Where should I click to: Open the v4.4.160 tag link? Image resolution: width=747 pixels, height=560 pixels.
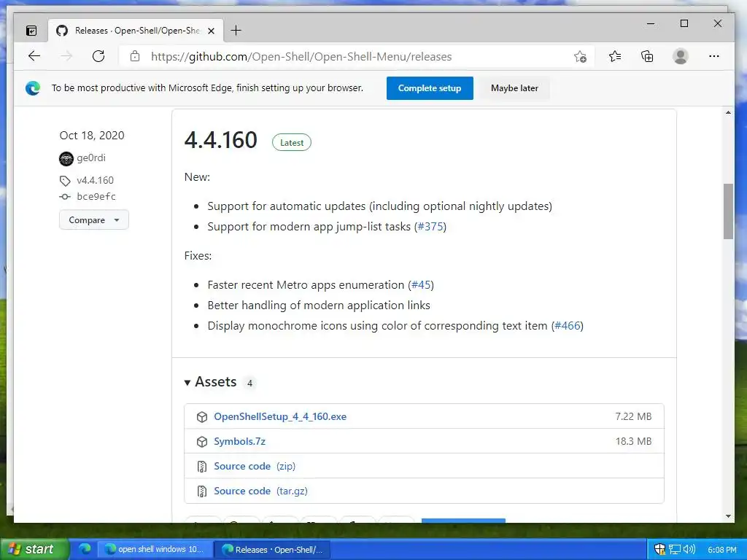tap(96, 181)
